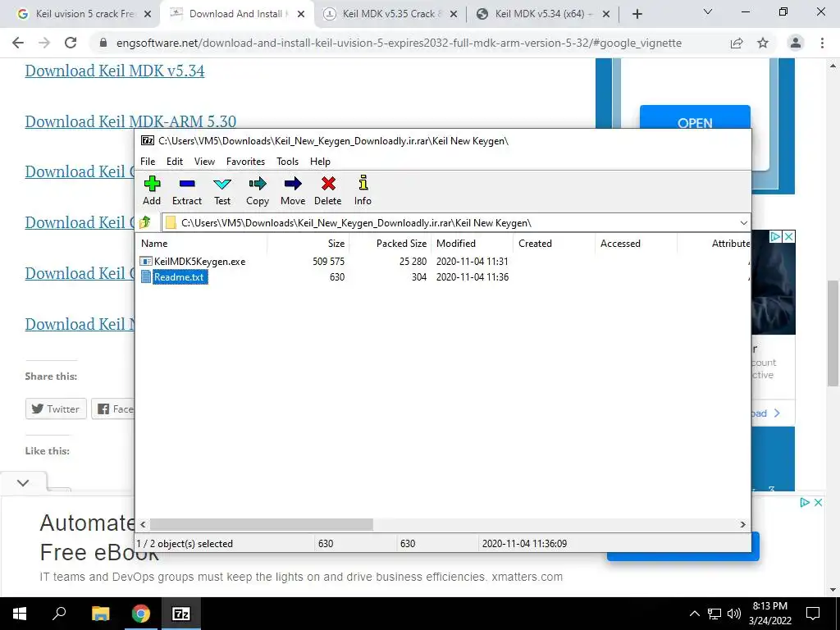840x630 pixels.
Task: Select KeilMDK5Keygen.exe file row
Action: coord(442,262)
